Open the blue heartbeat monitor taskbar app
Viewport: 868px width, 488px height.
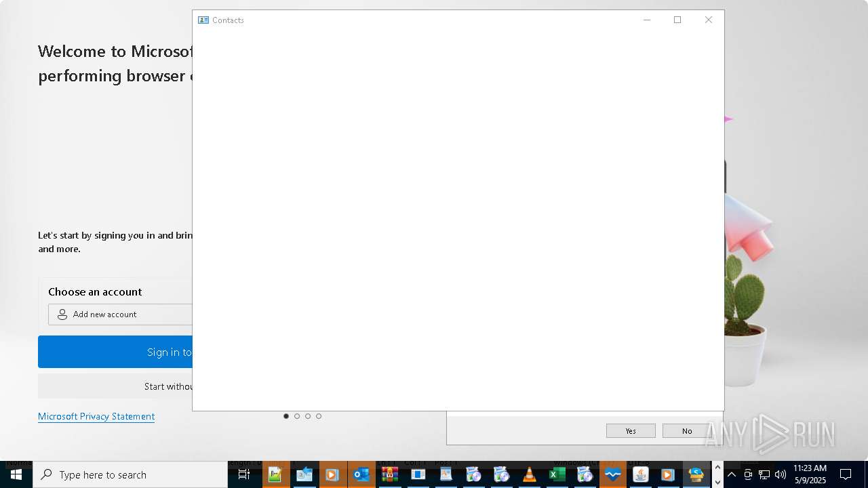pyautogui.click(x=612, y=474)
